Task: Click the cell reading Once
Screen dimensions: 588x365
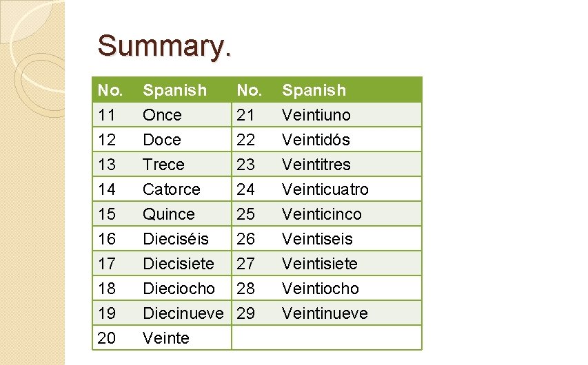Action: click(162, 115)
